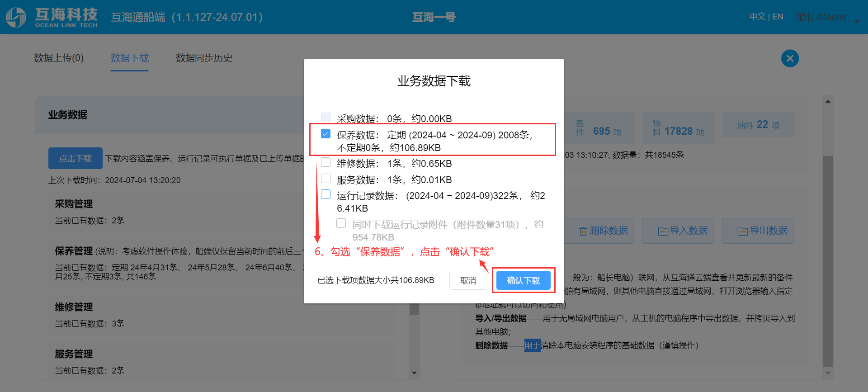The height and width of the screenshot is (392, 868).
Task: Click the 已选下载项数据大小共106.89KB text
Action: 376,280
